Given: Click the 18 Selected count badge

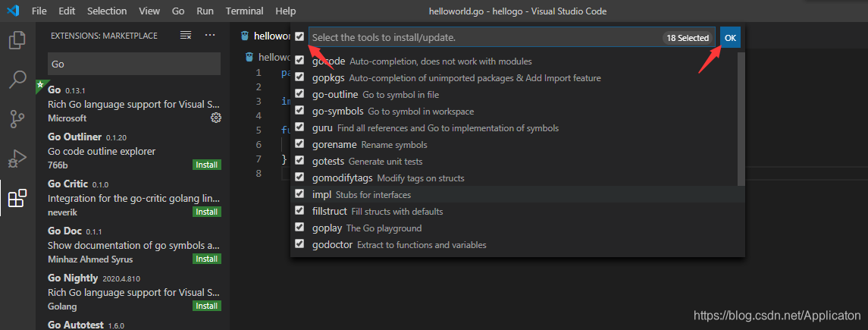Looking at the screenshot, I should pos(688,38).
